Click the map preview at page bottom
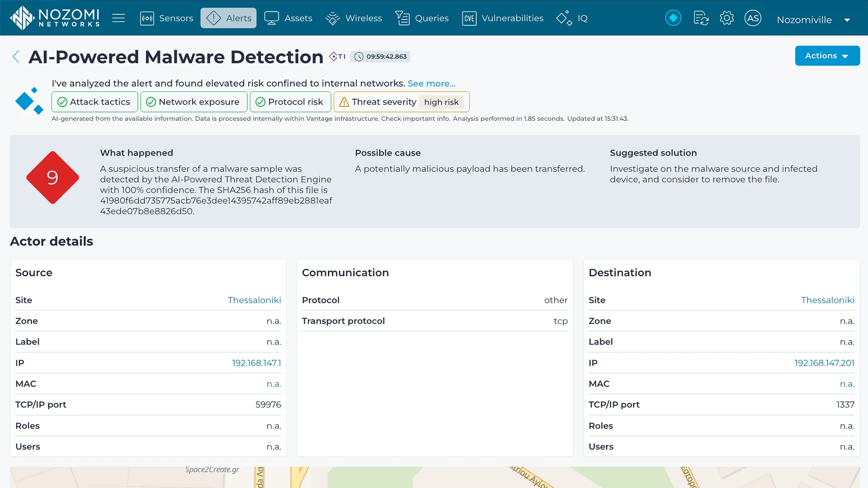Viewport: 868px width, 488px height. (x=434, y=477)
